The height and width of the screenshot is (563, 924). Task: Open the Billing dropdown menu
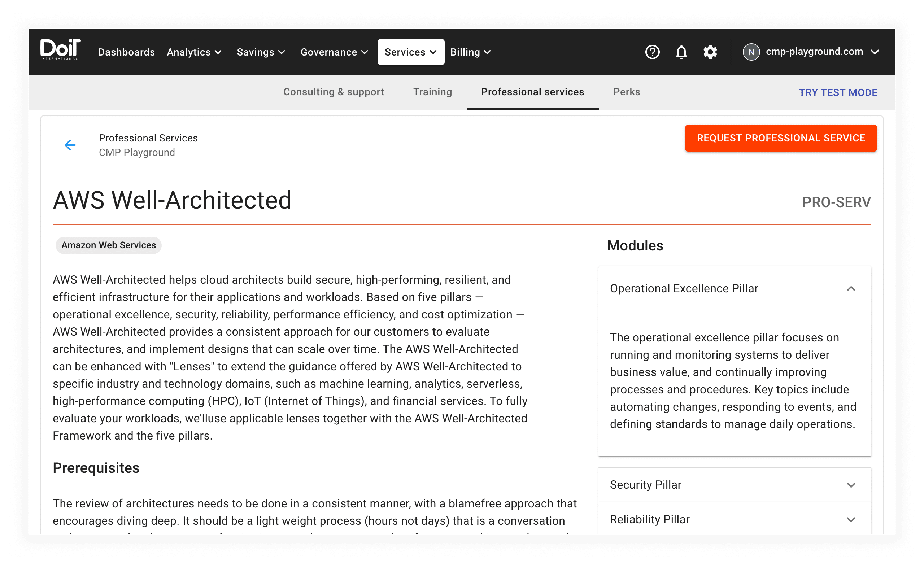[470, 52]
